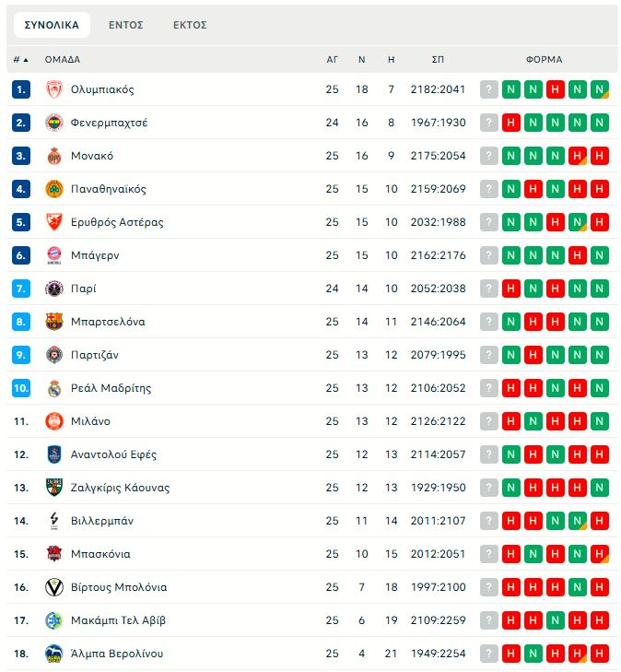Click the Fenerbahçe team logo
621x672 pixels.
coord(53,123)
